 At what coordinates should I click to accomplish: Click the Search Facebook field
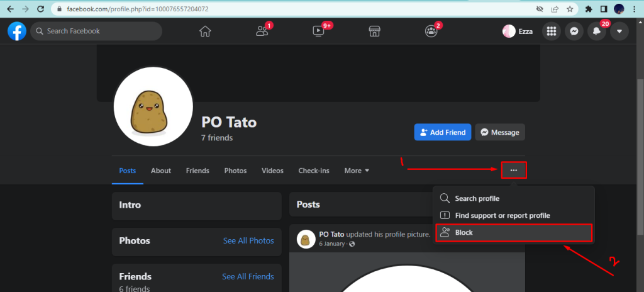96,31
